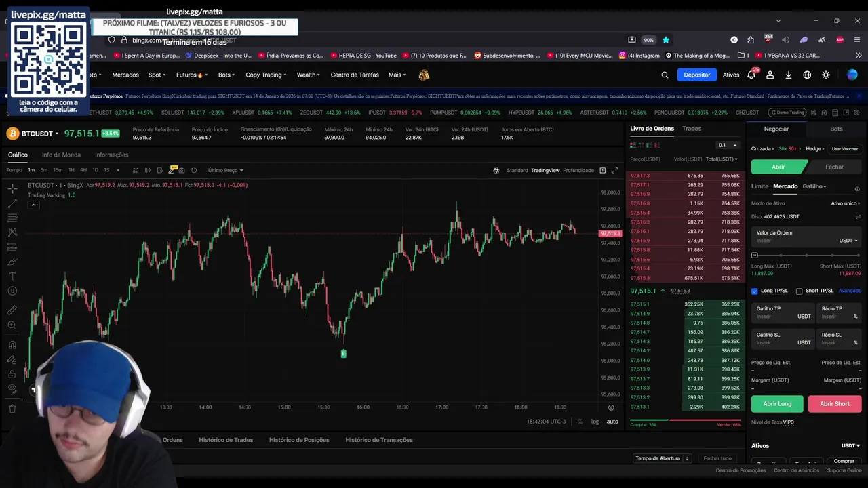868x488 pixels.
Task: Expand the Gatilho order type dropdown
Action: (x=814, y=186)
